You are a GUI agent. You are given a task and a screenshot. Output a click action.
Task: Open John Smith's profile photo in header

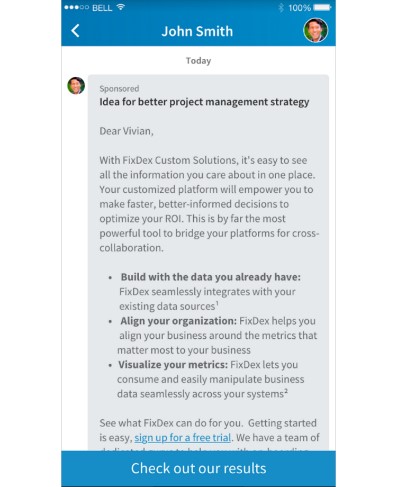click(x=315, y=30)
